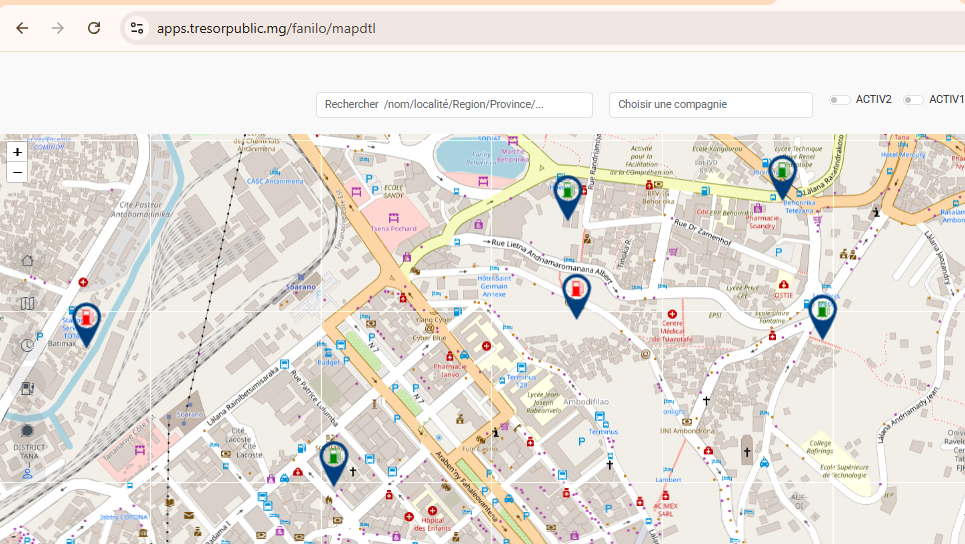965x544 pixels.
Task: Click the Centre Médical de Tsiazotafo label
Action: pyautogui.click(x=672, y=331)
